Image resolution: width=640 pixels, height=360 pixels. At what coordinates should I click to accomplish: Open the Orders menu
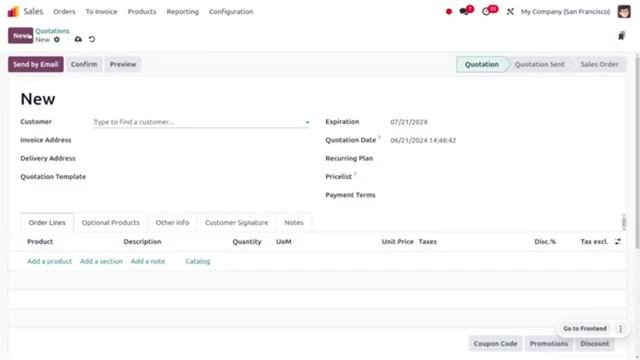(64, 12)
